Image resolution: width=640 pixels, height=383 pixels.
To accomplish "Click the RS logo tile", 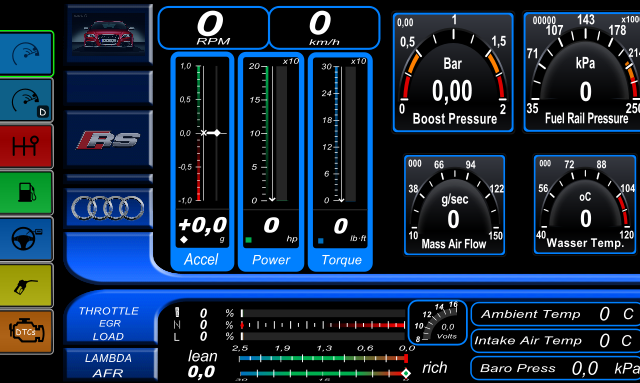I will [x=109, y=140].
